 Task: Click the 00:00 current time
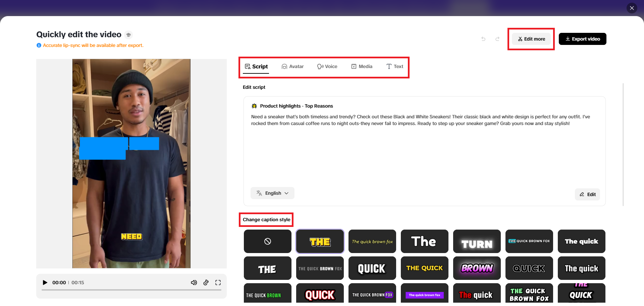coord(59,283)
